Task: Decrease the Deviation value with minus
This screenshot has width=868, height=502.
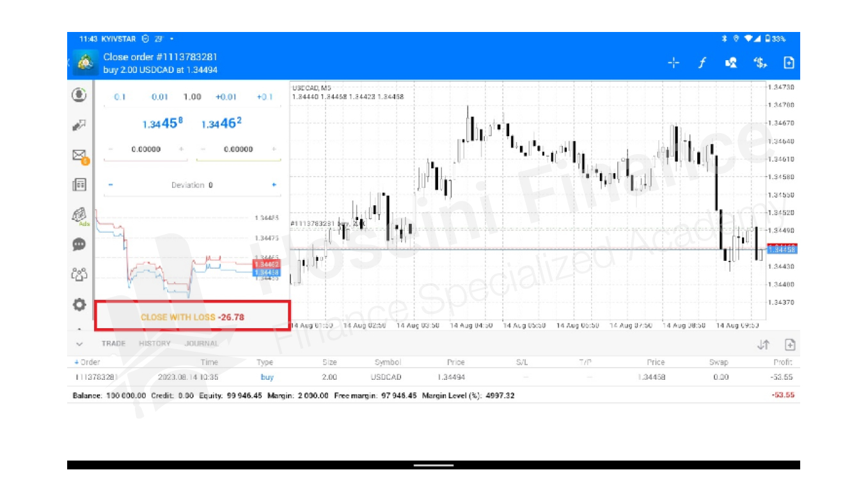Action: (110, 185)
